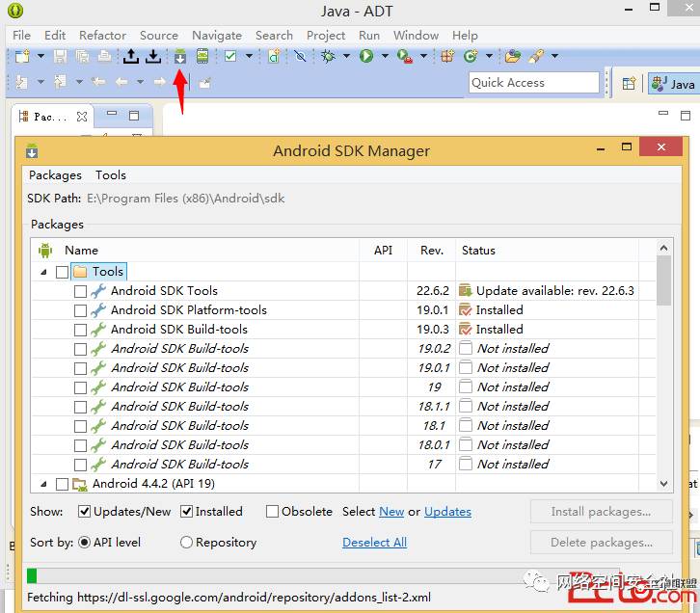Click the green Run icon

[x=366, y=56]
